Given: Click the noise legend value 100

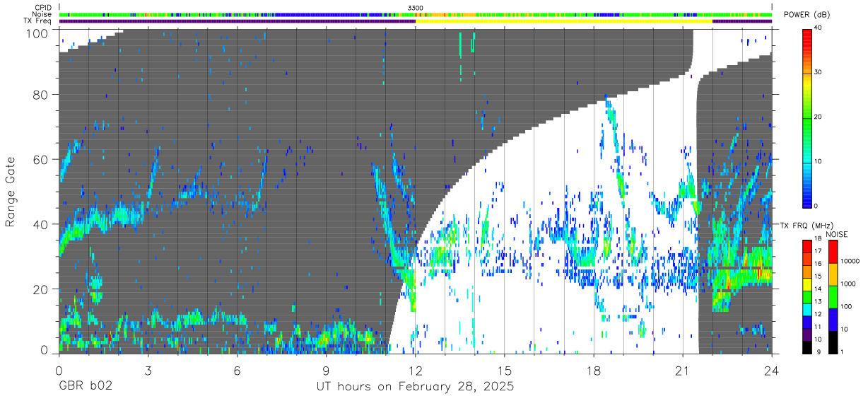Looking at the screenshot, I should pos(847,307).
